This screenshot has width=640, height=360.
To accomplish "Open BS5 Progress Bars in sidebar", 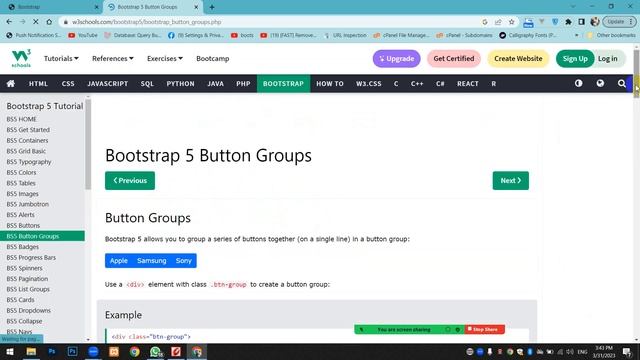I will [x=31, y=258].
